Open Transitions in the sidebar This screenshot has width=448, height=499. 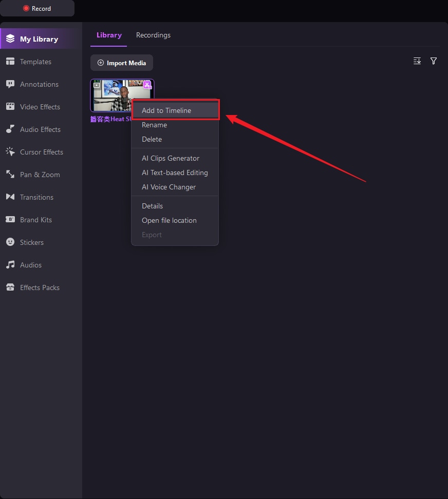(x=41, y=197)
